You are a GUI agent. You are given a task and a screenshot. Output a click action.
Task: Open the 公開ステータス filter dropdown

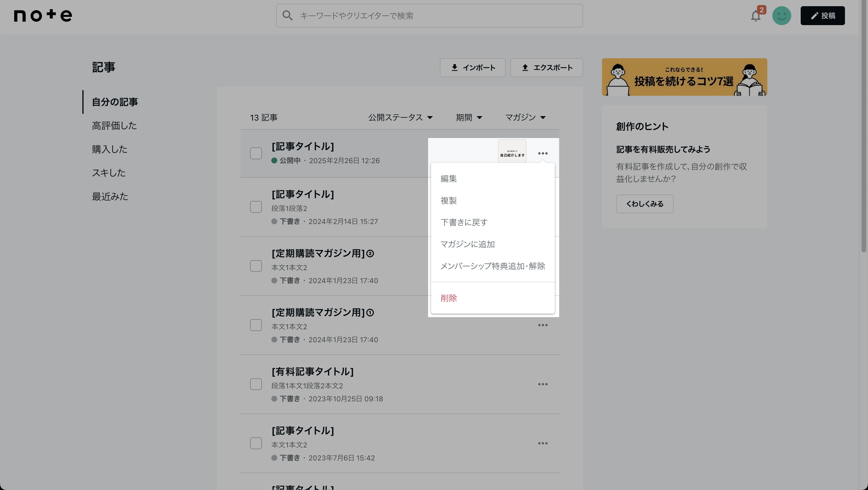click(x=400, y=117)
